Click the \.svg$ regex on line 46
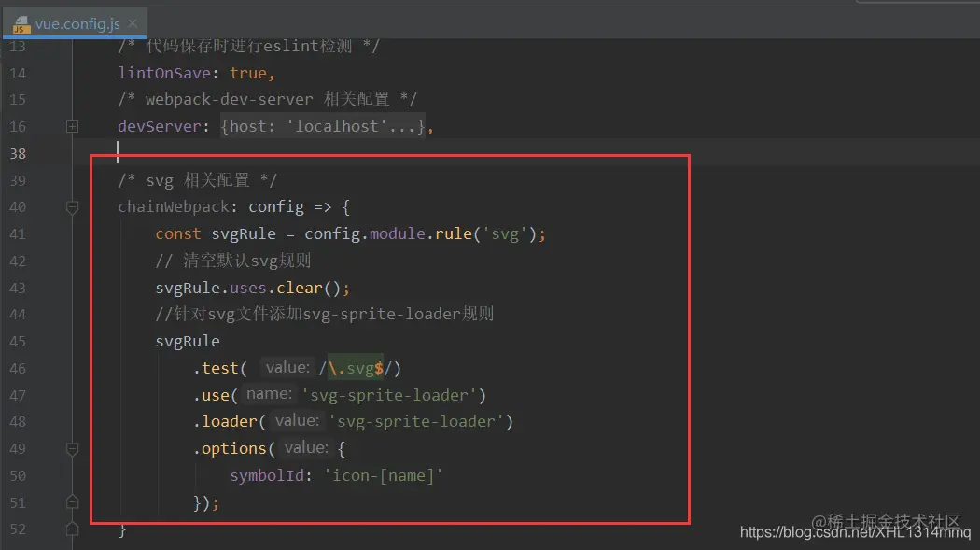The height and width of the screenshot is (550, 980). pyautogui.click(x=356, y=368)
